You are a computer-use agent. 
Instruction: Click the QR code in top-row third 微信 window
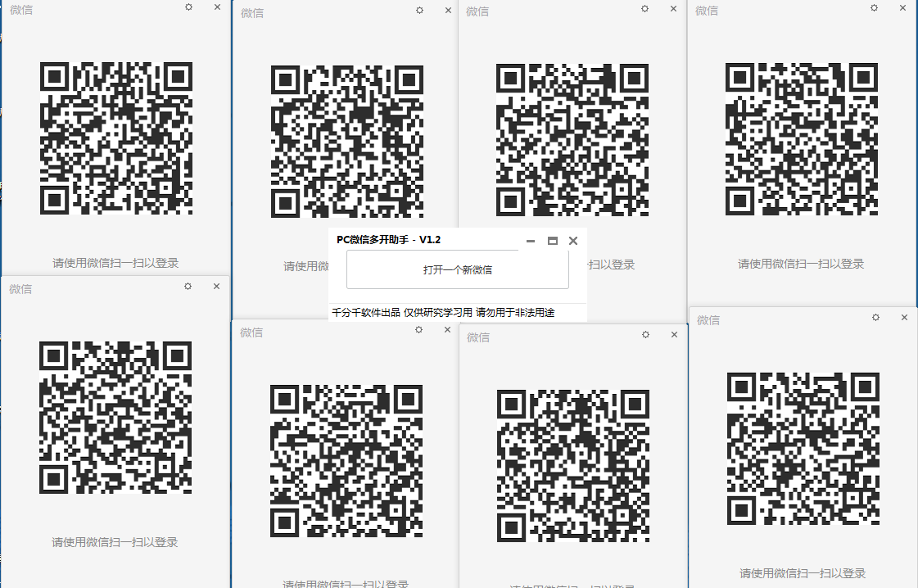click(572, 140)
